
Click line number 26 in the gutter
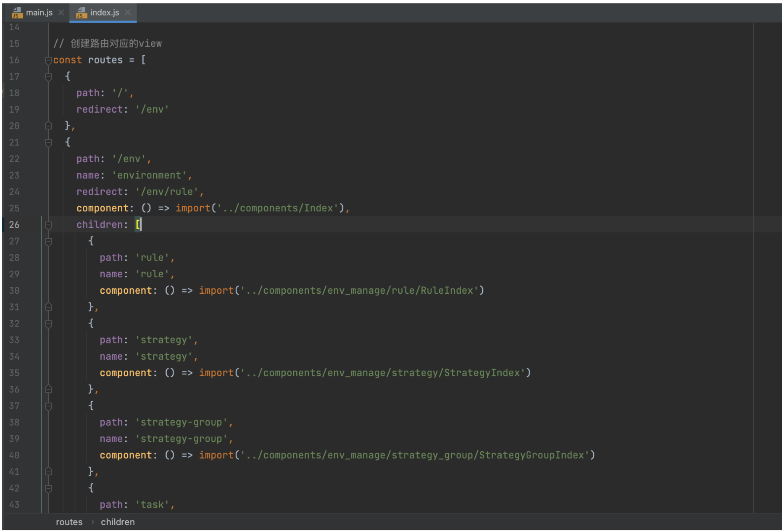click(x=14, y=225)
